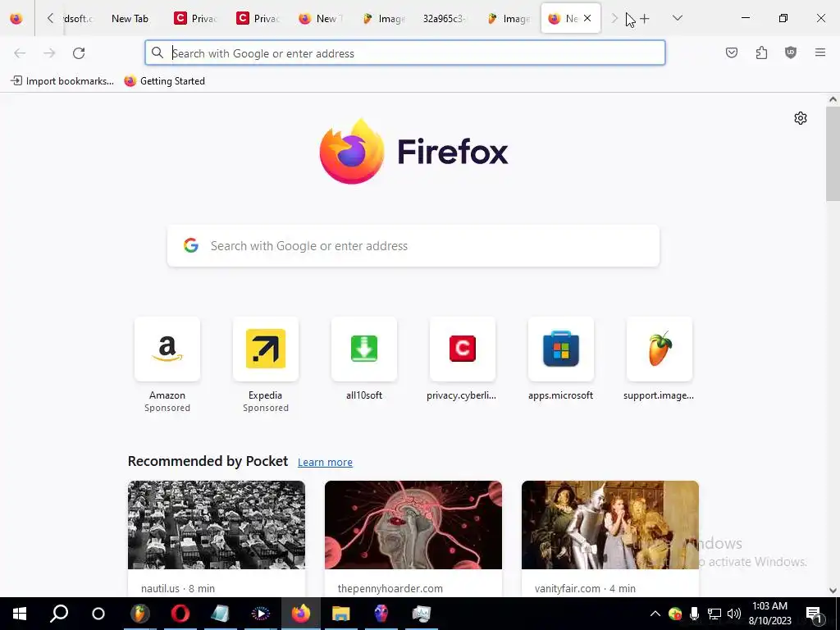
Task: Open the nautil.us story thumbnail
Action: pos(217,525)
